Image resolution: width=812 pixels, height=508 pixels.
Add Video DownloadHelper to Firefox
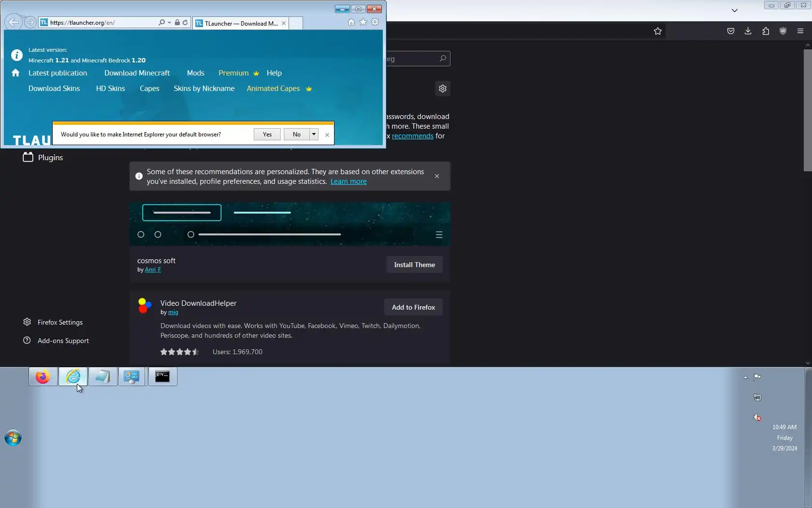(x=414, y=307)
